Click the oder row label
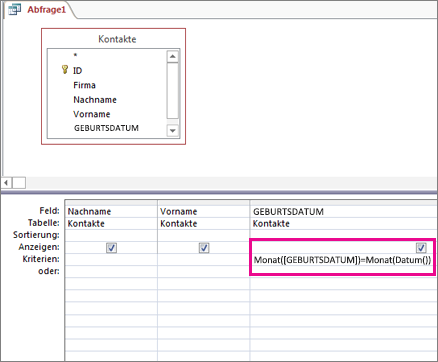This screenshot has height=362, width=438. [x=49, y=271]
